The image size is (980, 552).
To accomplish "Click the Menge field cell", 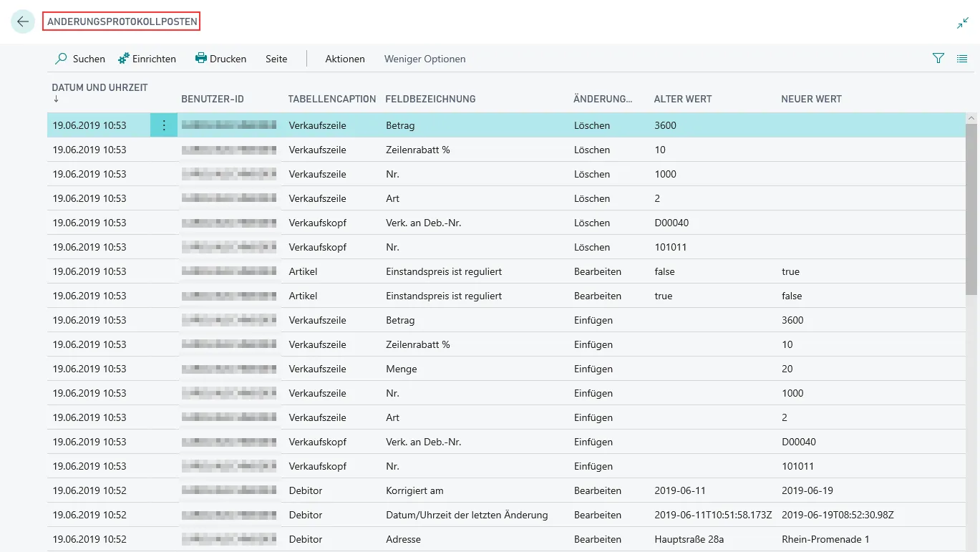I will tap(401, 369).
